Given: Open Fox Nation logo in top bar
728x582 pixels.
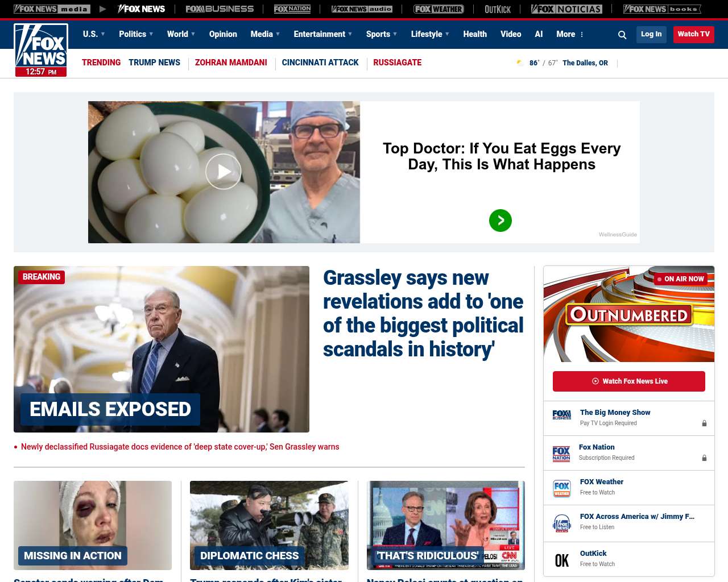Looking at the screenshot, I should [292, 9].
